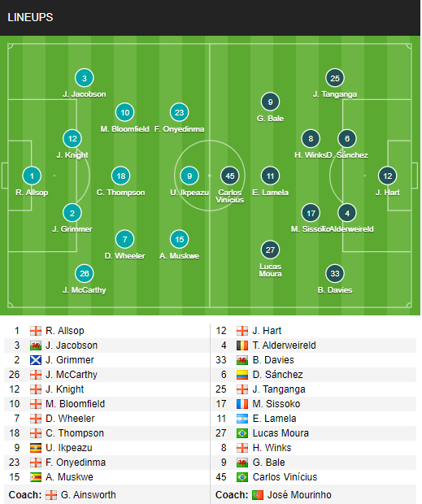Screen dimensions: 422x504
Task: Click G. Bale's number 9 pitch circle
Action: [x=270, y=102]
